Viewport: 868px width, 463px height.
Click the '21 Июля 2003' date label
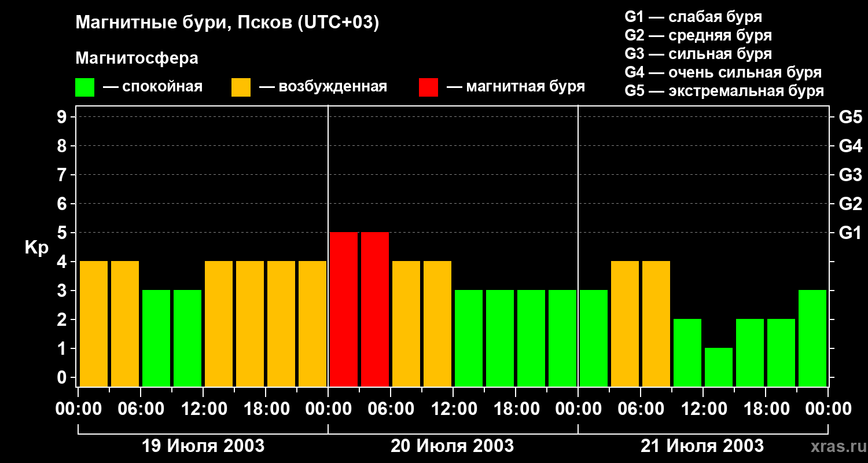702,446
